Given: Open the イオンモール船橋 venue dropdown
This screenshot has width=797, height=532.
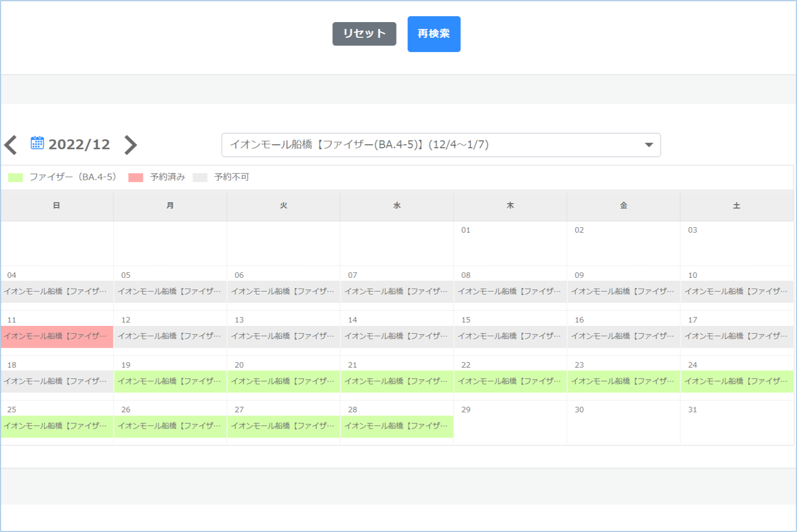Looking at the screenshot, I should coord(441,145).
